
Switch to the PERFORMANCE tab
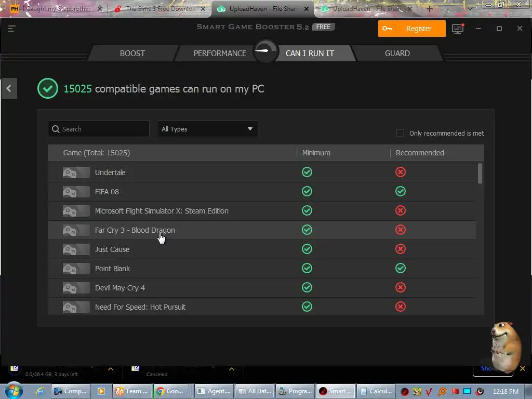220,54
